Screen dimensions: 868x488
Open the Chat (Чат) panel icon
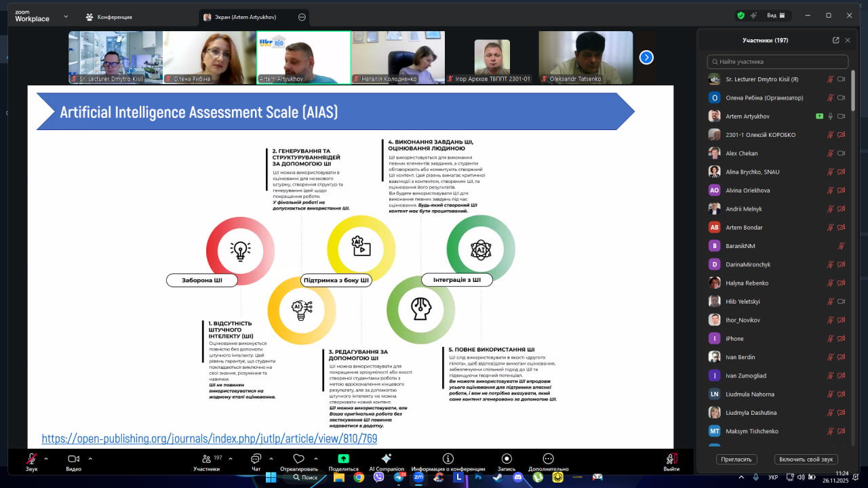(256, 459)
